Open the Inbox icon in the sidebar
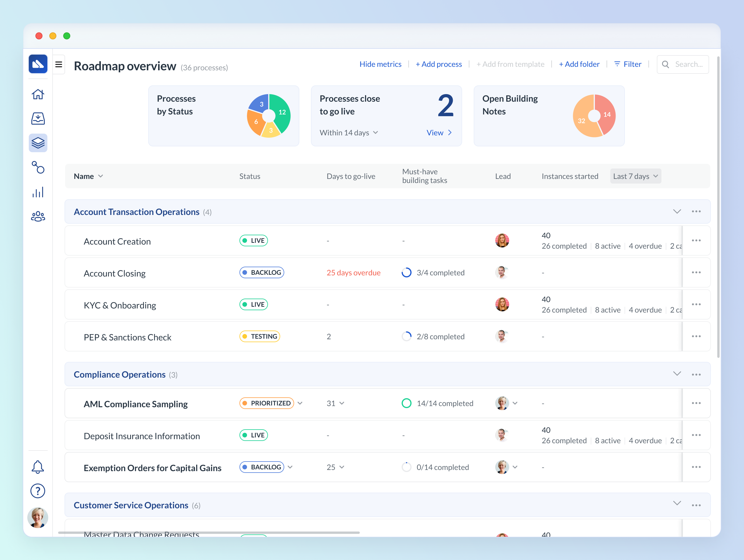Viewport: 744px width, 560px height. [38, 118]
